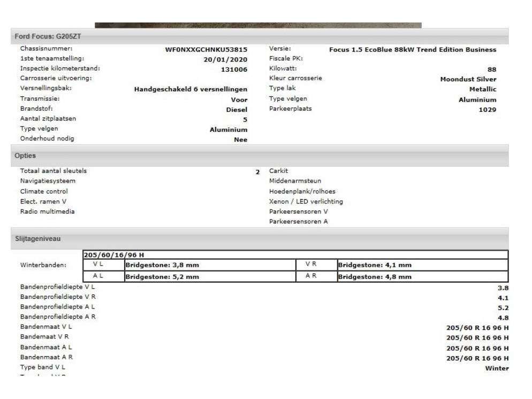Click the 'Parkeersensoren A' option

299,221
